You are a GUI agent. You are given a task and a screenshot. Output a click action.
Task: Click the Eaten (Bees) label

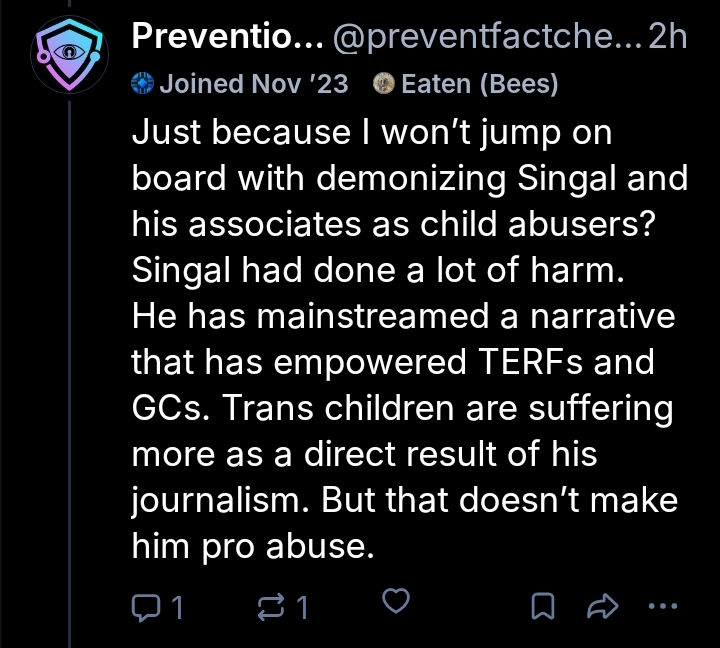click(x=479, y=85)
